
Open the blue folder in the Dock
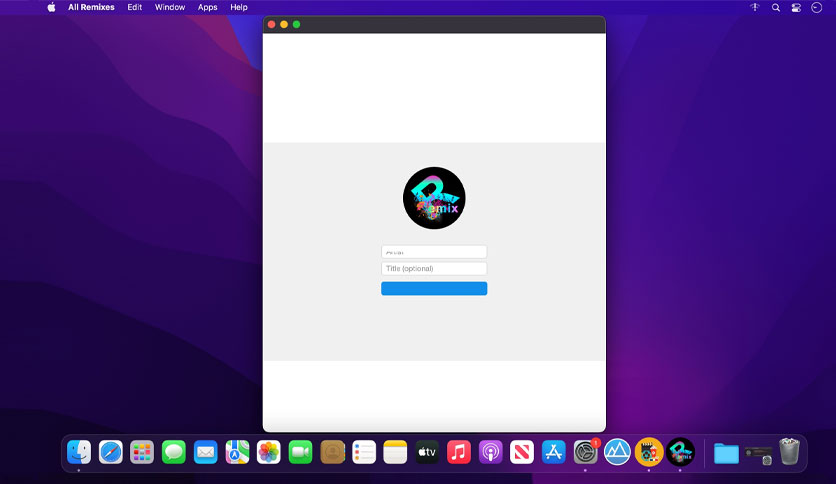pos(726,454)
